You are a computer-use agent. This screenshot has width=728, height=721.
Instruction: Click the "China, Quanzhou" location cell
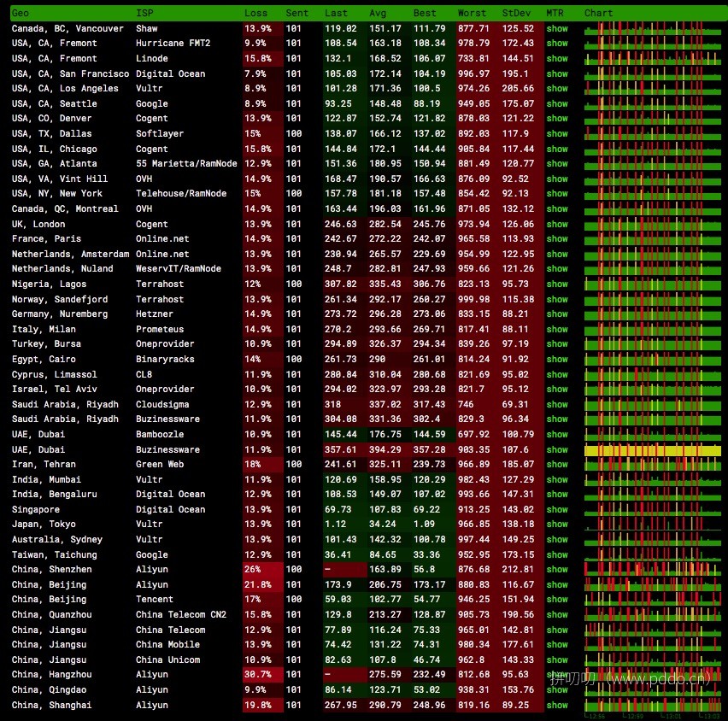pos(52,614)
